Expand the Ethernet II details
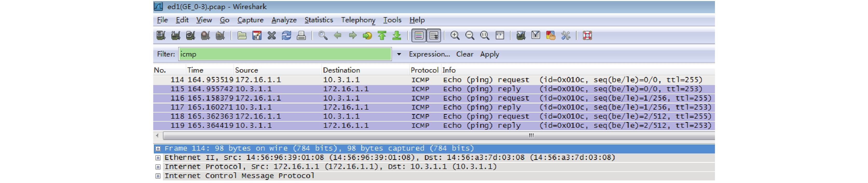Viewport: 868px width, 183px height. [158, 157]
